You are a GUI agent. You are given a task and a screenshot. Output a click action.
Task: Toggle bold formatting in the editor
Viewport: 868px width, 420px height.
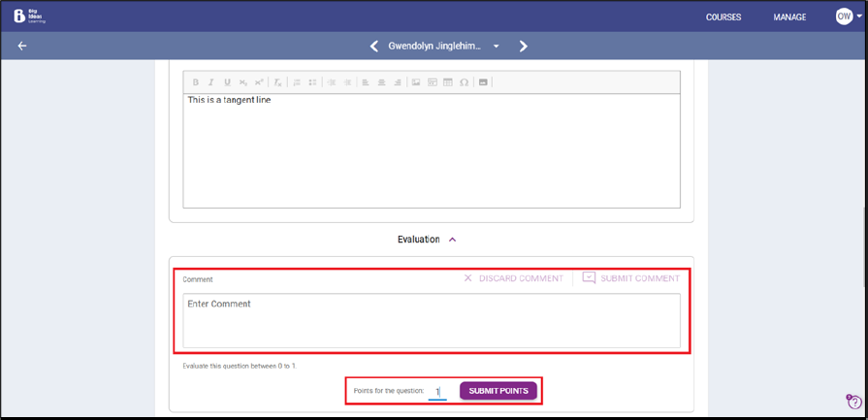pyautogui.click(x=196, y=82)
